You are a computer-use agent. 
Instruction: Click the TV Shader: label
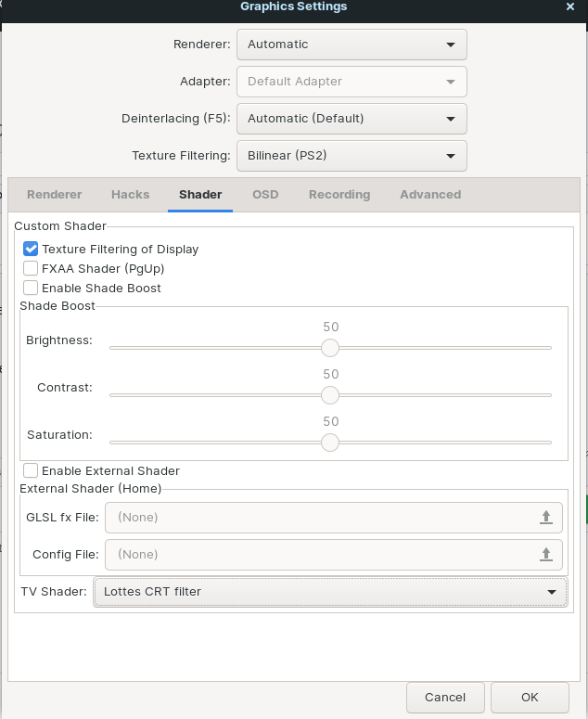pos(54,592)
